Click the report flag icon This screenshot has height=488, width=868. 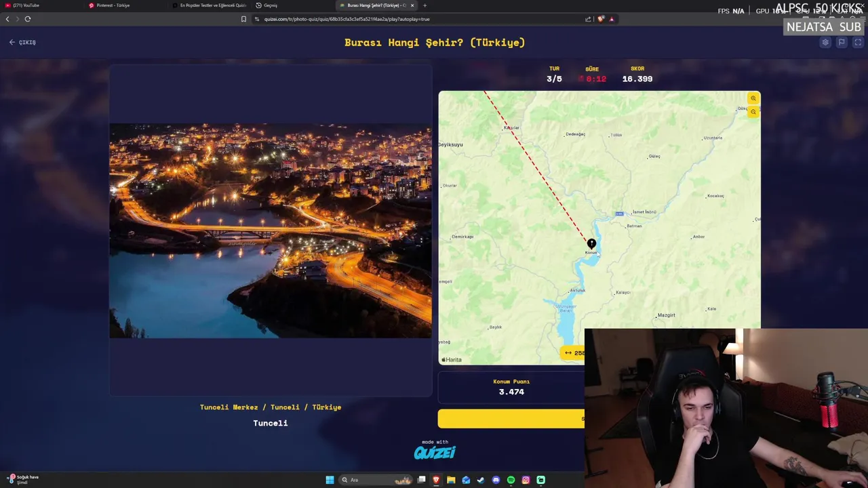(842, 42)
